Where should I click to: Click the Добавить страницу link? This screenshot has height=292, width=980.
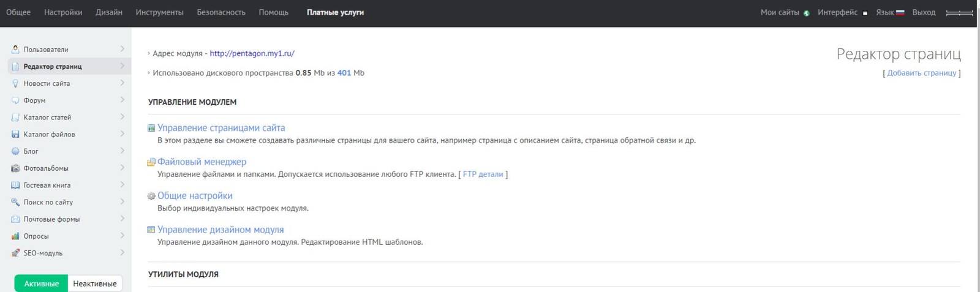pos(921,73)
